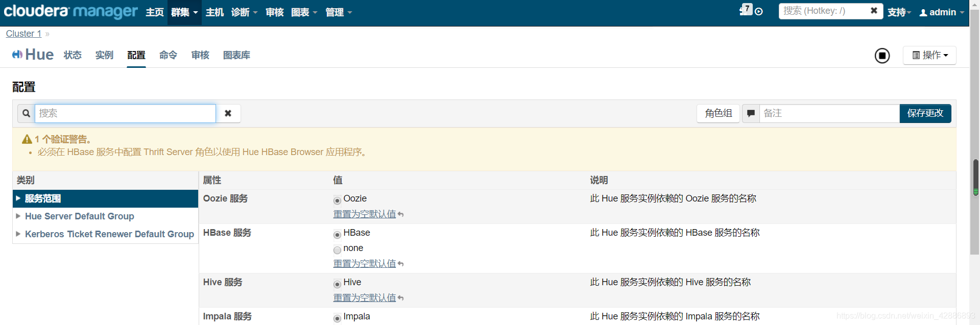This screenshot has height=325, width=980.
Task: Click the stopped status circle icon
Action: pos(882,56)
